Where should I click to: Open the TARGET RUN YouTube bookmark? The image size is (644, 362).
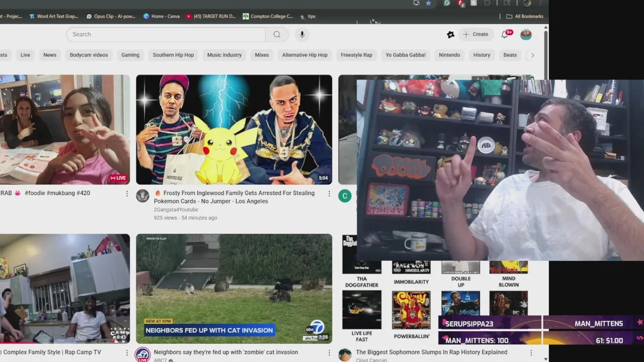click(210, 16)
